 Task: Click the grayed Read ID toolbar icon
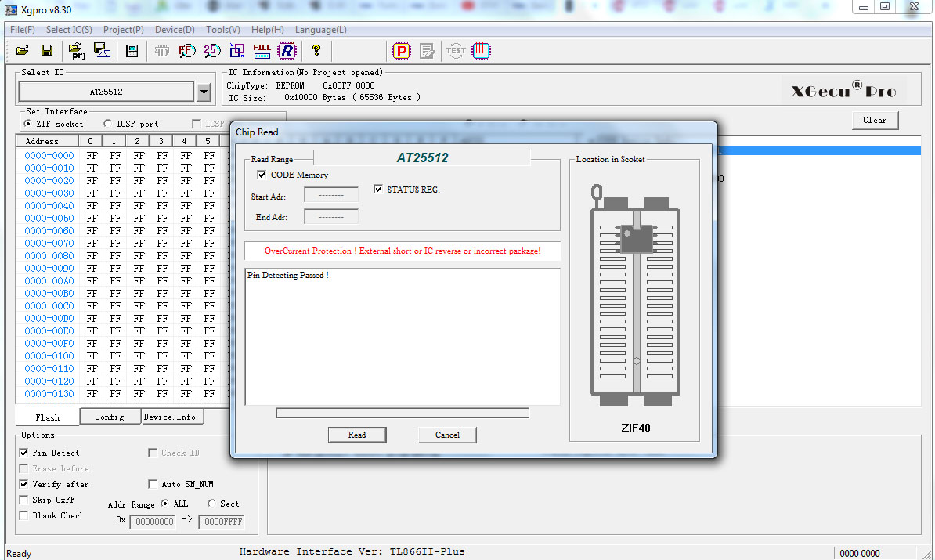(x=161, y=51)
